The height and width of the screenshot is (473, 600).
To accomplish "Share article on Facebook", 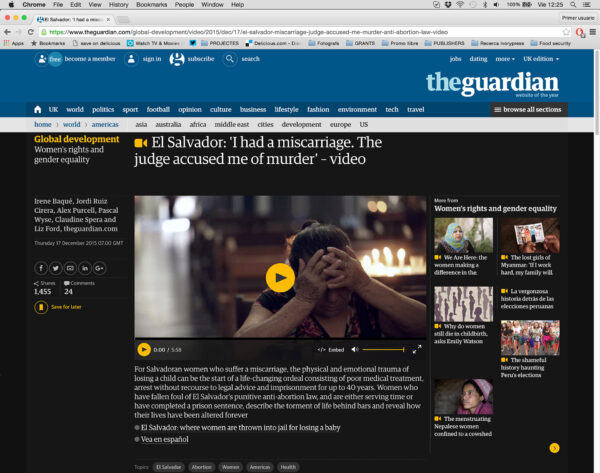I will (41, 268).
